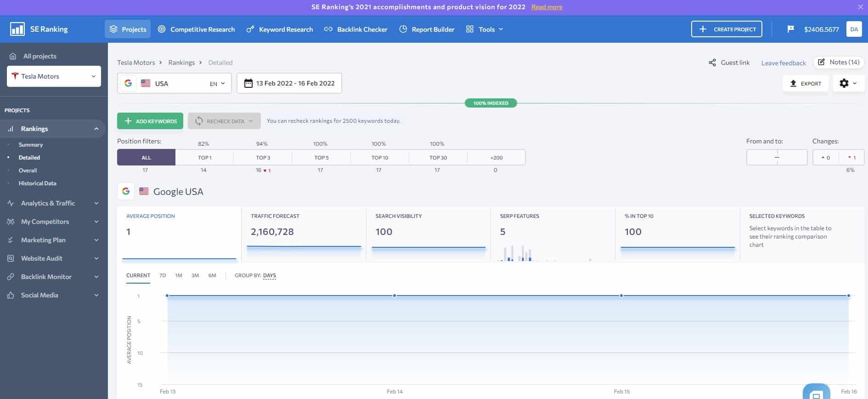This screenshot has width=868, height=399.
Task: Follow the Read more link
Action: (547, 7)
